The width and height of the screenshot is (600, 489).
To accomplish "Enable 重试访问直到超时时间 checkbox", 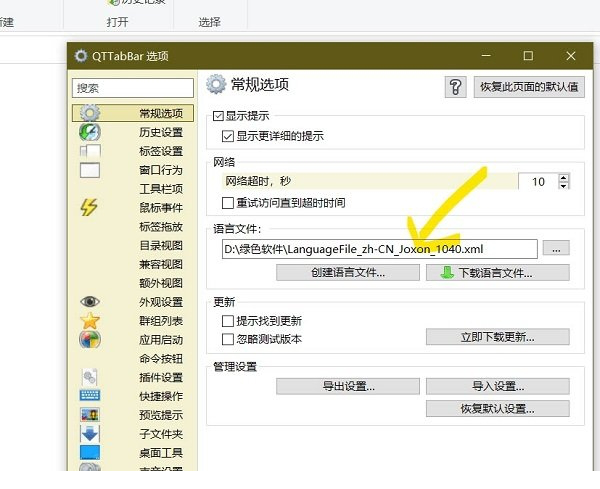I will (228, 202).
